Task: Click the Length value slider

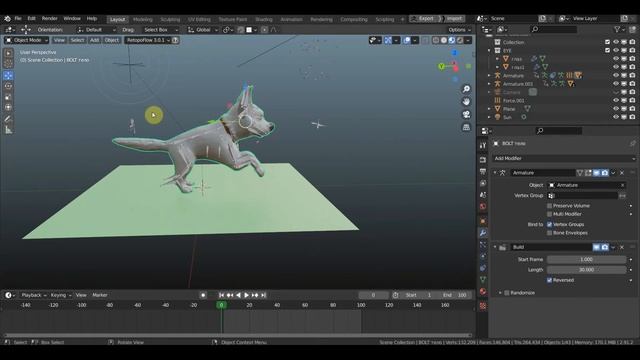Action: click(x=587, y=270)
